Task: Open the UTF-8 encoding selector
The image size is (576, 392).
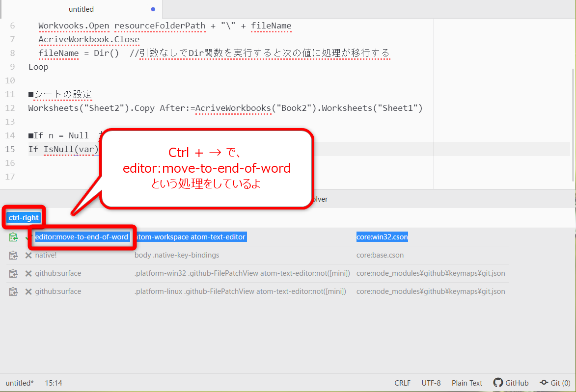Action: [x=431, y=383]
